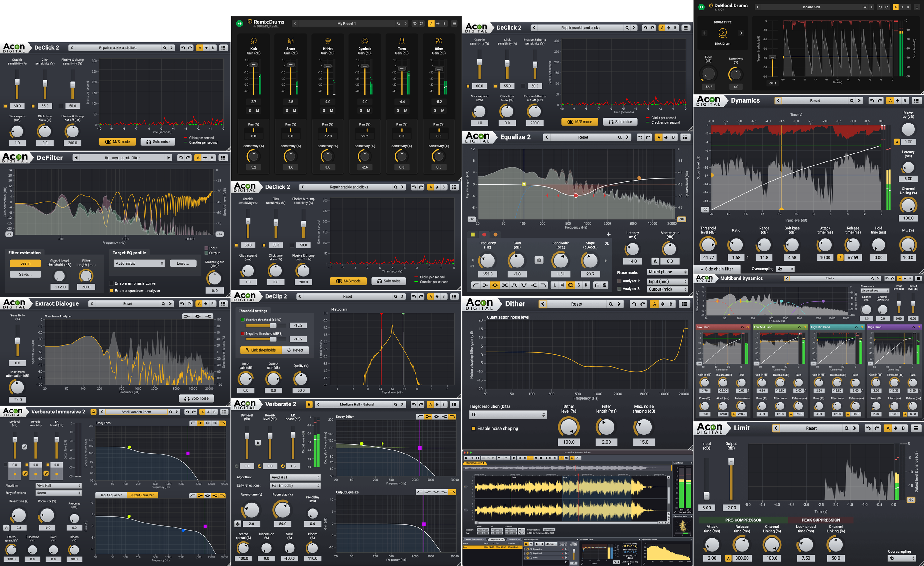
Task: Toggle the Negative threshold checkbox in DeClip 2
Action: click(x=243, y=333)
